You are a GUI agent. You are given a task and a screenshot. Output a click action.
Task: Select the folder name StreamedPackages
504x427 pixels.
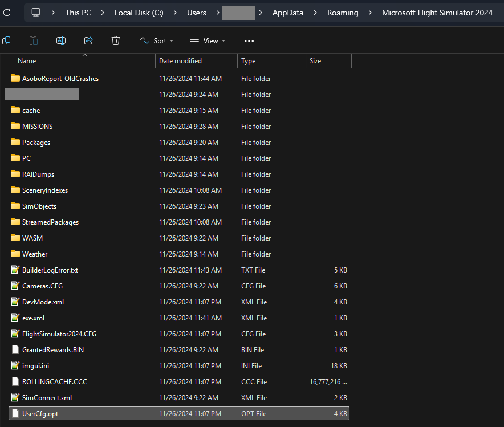[51, 222]
